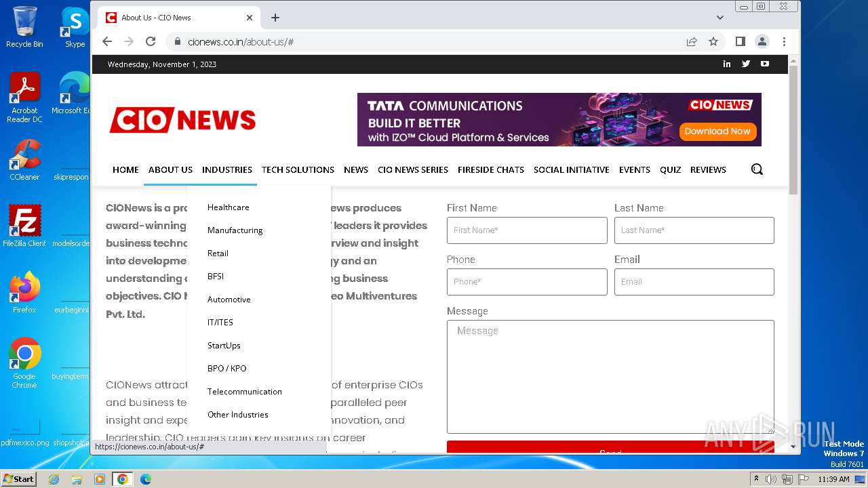
Task: Close the About Us - CIO News tab
Action: [250, 18]
